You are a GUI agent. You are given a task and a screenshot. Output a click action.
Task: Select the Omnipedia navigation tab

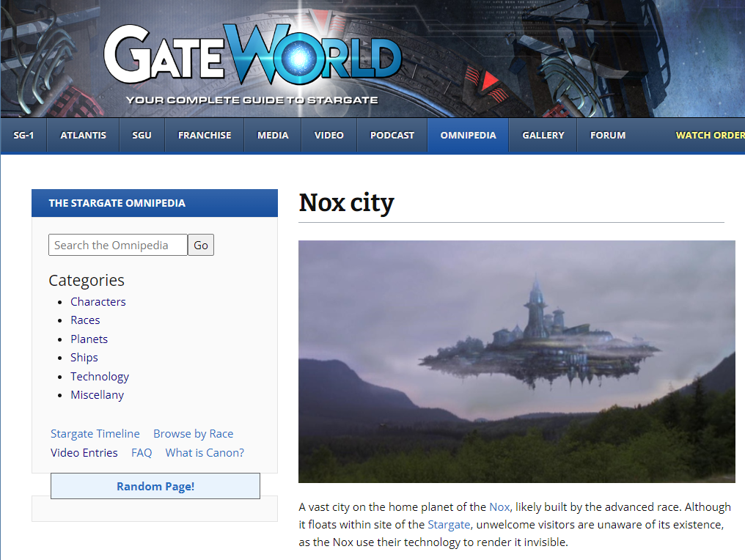pyautogui.click(x=468, y=136)
